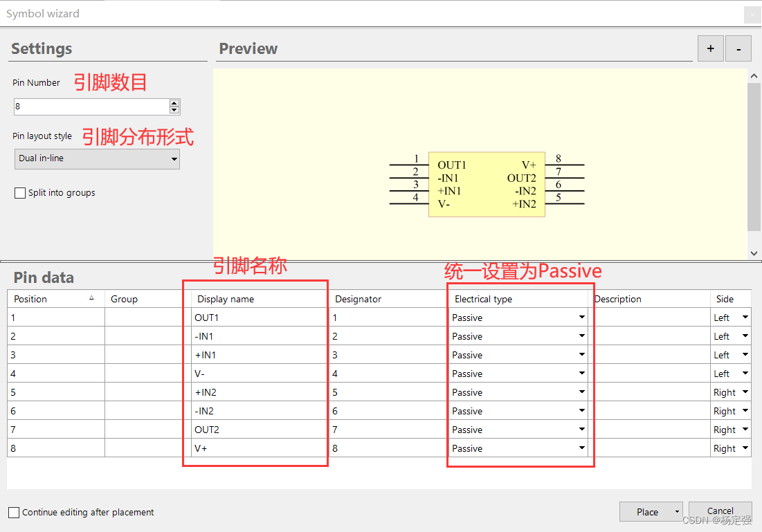Change Side dropdown for pin 5
762x532 pixels.
click(745, 392)
